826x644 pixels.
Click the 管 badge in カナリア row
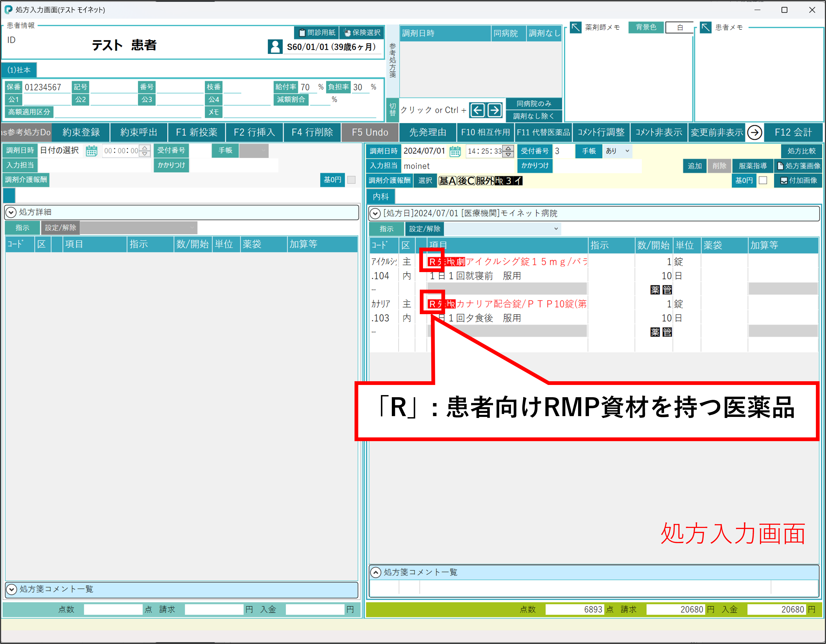click(x=667, y=332)
